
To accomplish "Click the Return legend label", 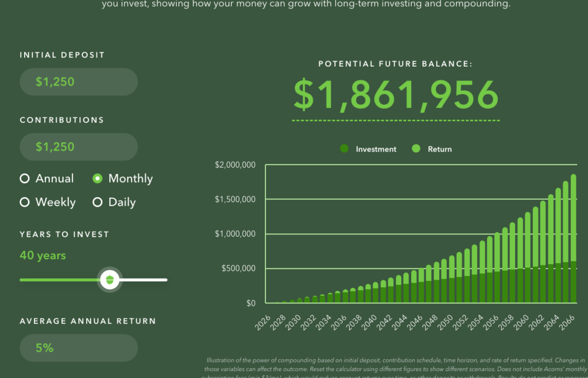I will 440,149.
